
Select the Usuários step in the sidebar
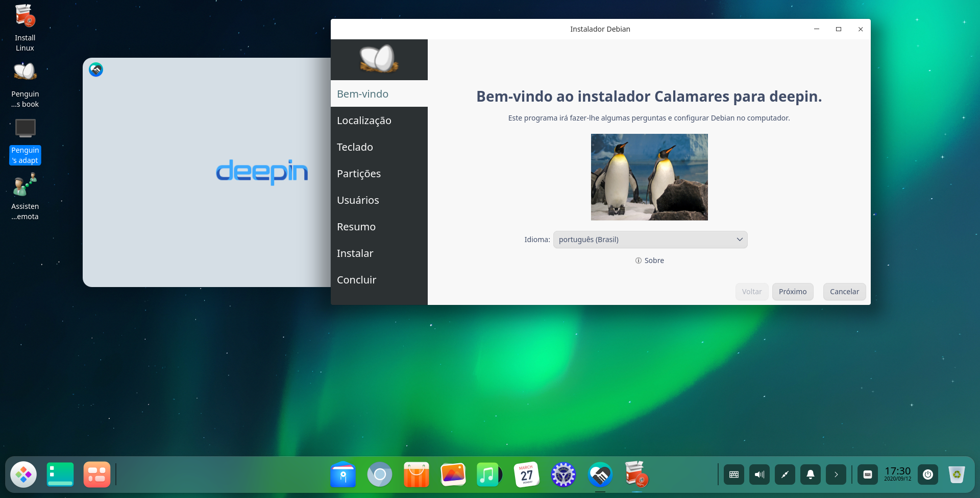click(379, 200)
